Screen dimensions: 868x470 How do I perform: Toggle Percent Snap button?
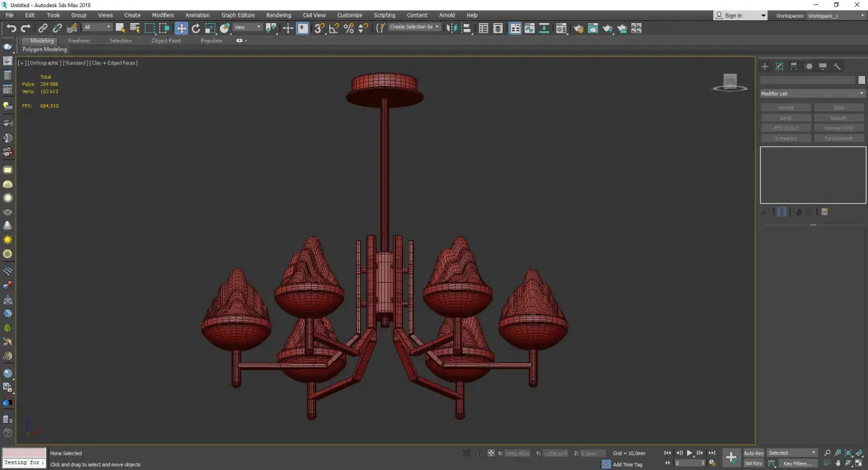[x=349, y=28]
